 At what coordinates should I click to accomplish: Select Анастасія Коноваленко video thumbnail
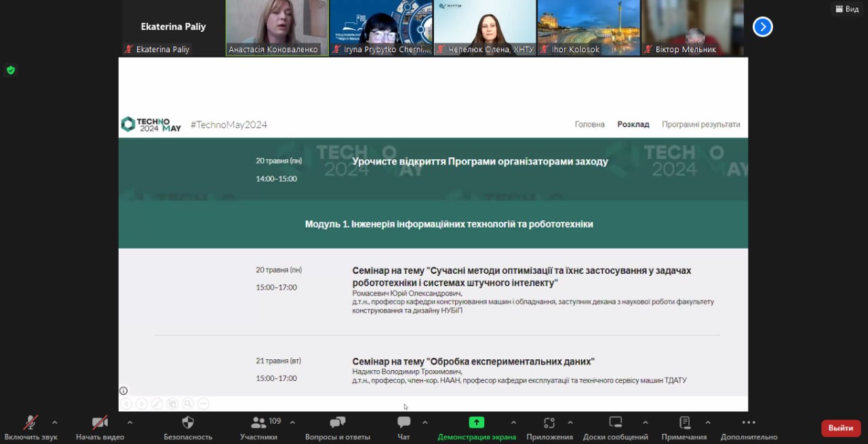pyautogui.click(x=277, y=28)
